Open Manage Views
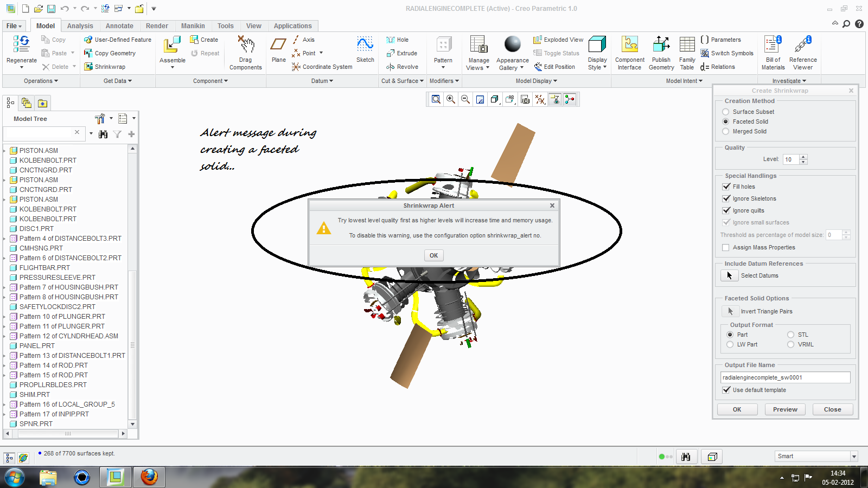Screen dimensions: 868x488 [478, 53]
